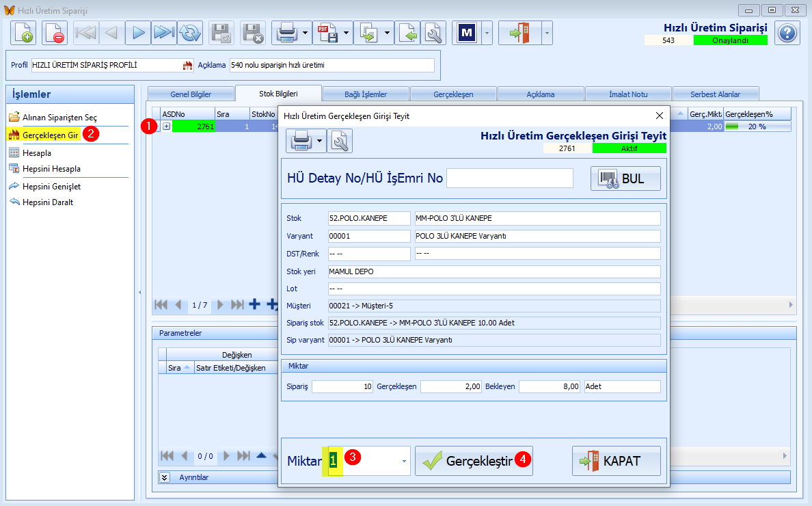Expand the Ayrıntılar section chevron

pyautogui.click(x=165, y=477)
